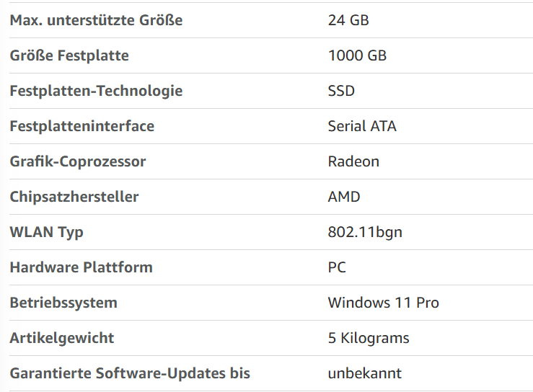The image size is (533, 392).
Task: Select the 'AMD' value text
Action: tap(344, 197)
